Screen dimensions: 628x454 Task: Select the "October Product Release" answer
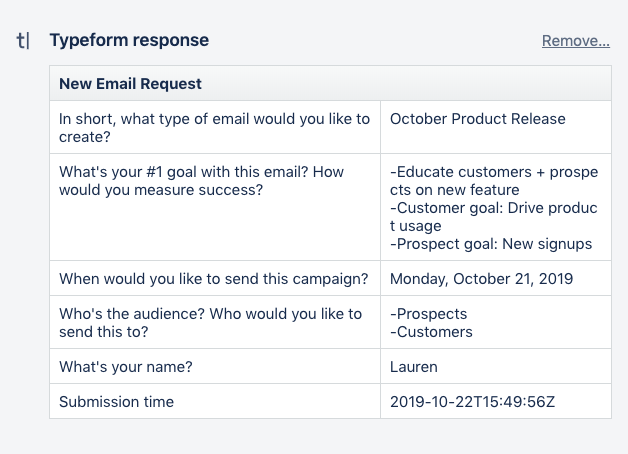[473, 119]
